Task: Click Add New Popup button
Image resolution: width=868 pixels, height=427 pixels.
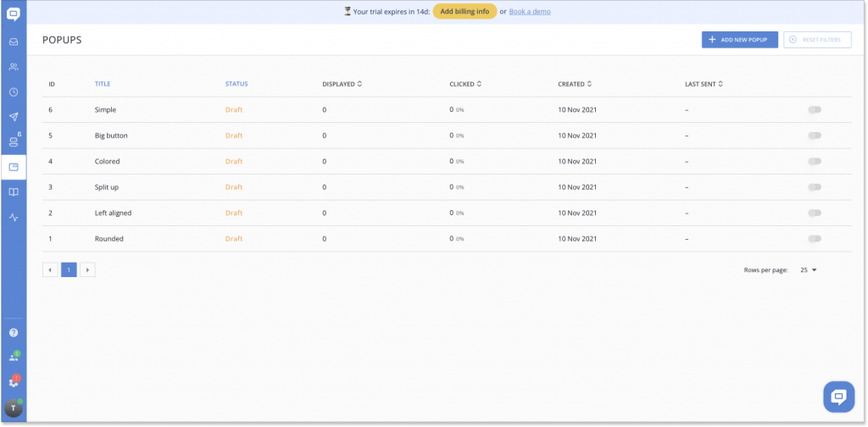Action: click(739, 40)
